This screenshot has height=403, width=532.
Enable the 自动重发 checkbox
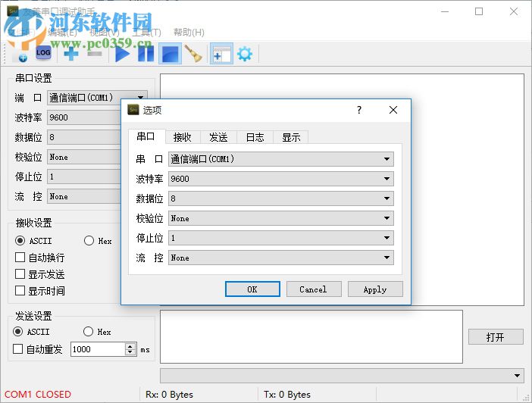(37, 349)
